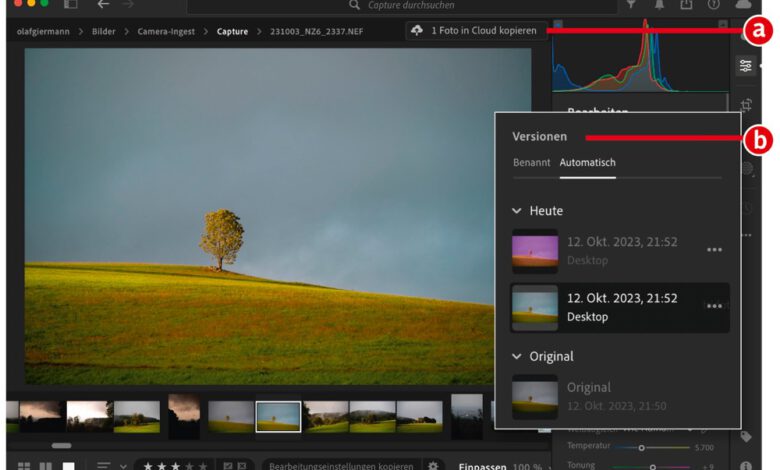Open the cloud sync status icon

[x=743, y=4]
